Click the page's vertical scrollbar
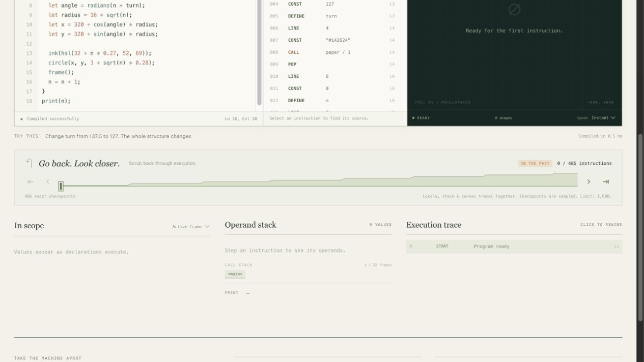 tap(640, 227)
